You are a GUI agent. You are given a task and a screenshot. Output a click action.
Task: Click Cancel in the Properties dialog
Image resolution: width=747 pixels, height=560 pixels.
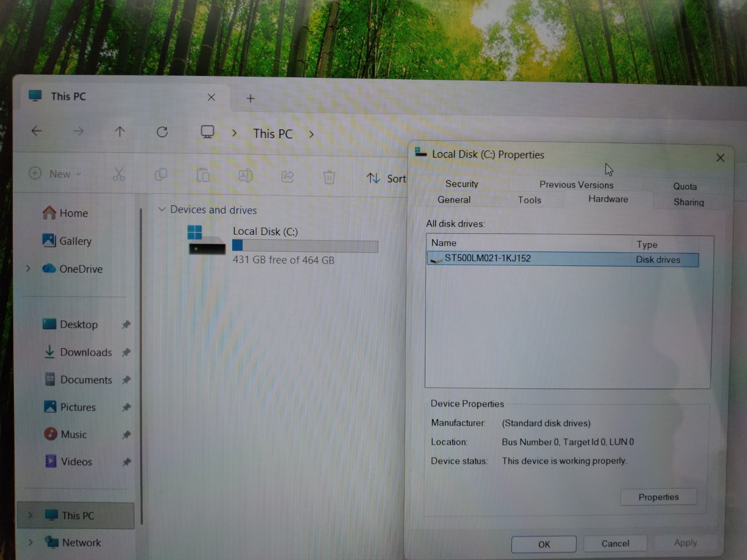click(615, 543)
